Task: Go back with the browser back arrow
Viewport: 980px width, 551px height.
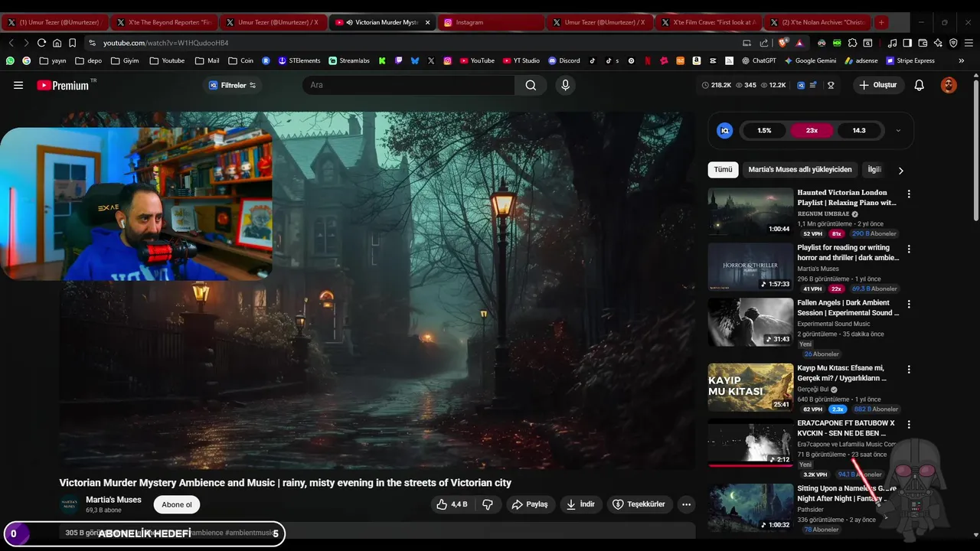Action: (x=11, y=43)
